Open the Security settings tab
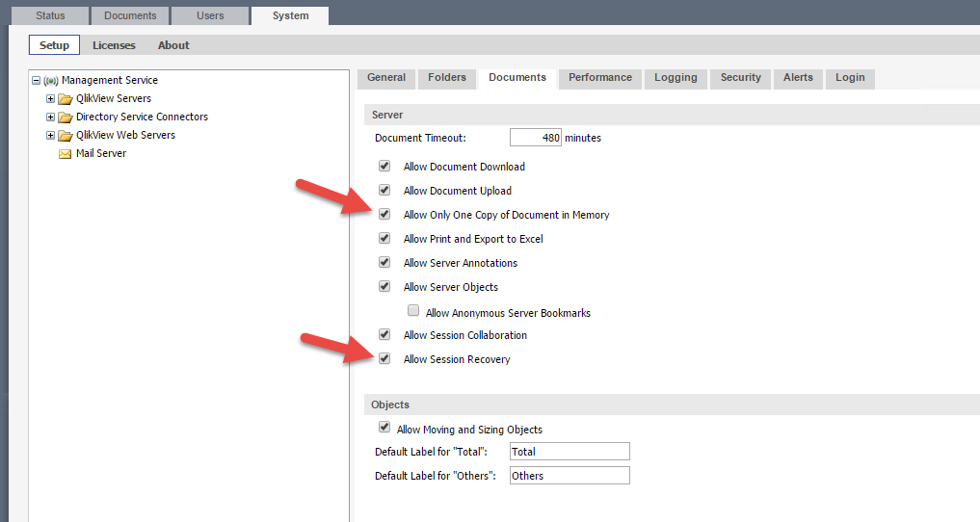 click(x=741, y=78)
